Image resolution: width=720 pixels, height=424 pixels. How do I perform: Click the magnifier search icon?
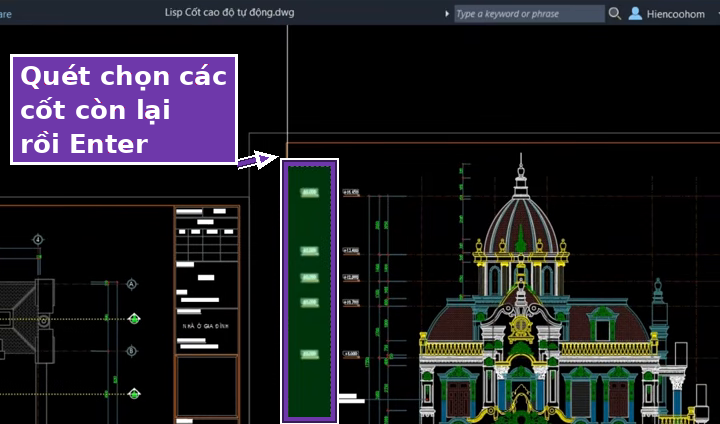614,14
